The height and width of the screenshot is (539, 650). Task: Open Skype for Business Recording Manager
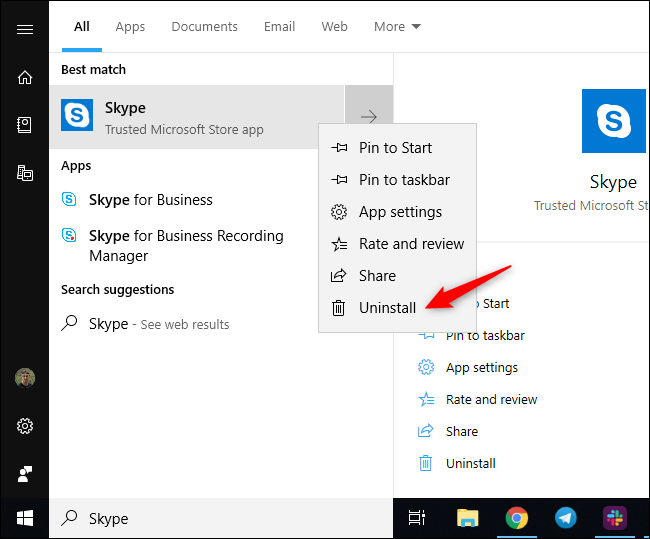185,246
